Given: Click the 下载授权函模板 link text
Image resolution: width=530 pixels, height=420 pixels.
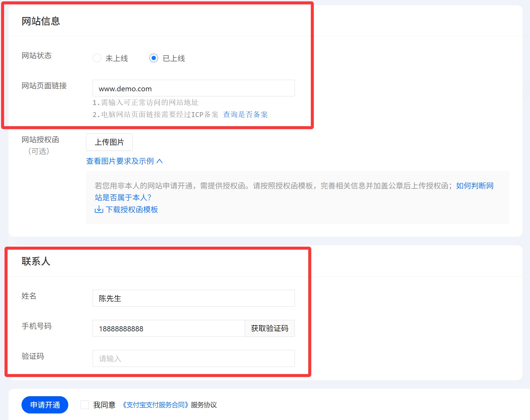Looking at the screenshot, I should coord(132,209).
